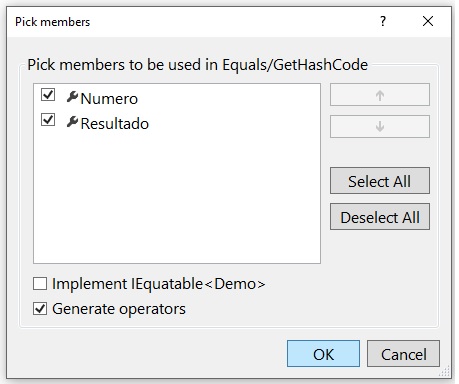This screenshot has width=459, height=384.
Task: Click the Deselect All button
Action: pos(380,217)
